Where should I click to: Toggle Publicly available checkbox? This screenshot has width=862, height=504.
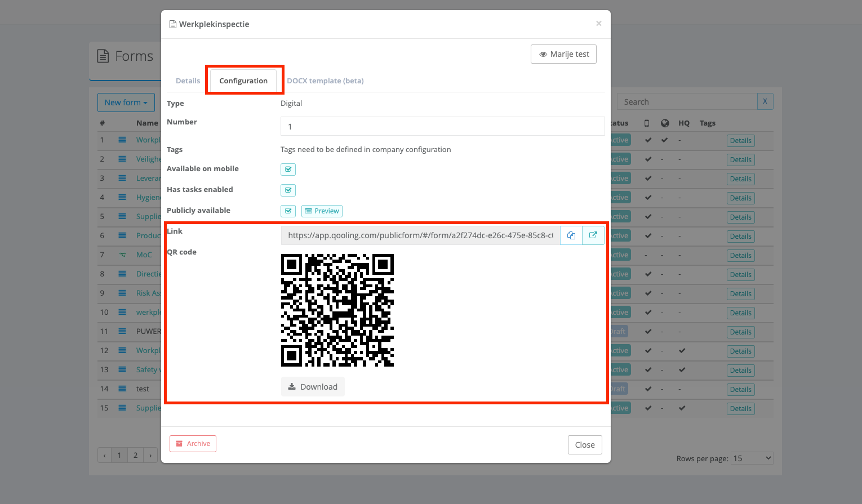pyautogui.click(x=288, y=211)
